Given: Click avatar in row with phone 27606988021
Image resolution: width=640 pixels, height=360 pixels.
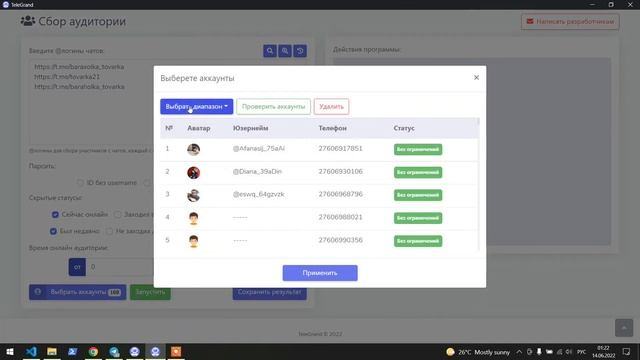Looking at the screenshot, I should [193, 218].
